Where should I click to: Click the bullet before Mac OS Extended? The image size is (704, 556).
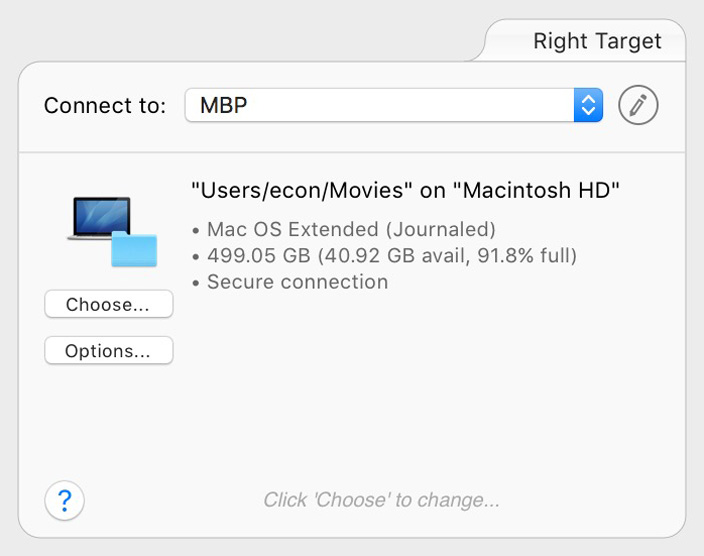[195, 231]
